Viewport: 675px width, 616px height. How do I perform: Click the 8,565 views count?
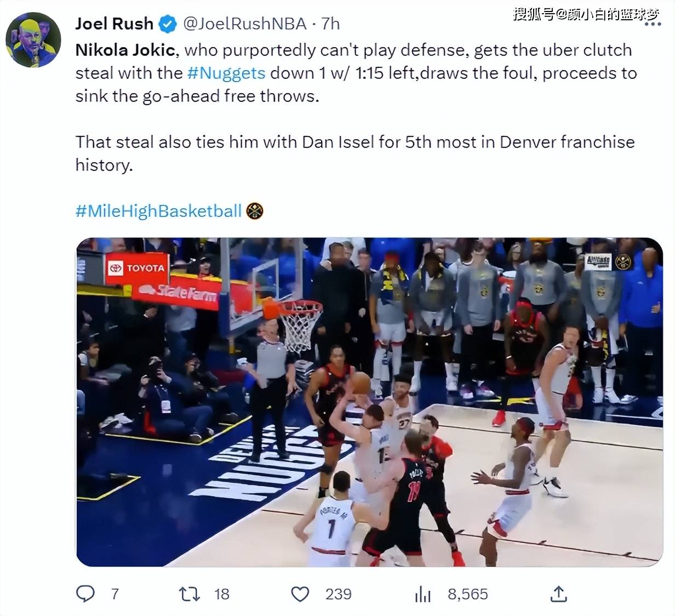(x=467, y=594)
